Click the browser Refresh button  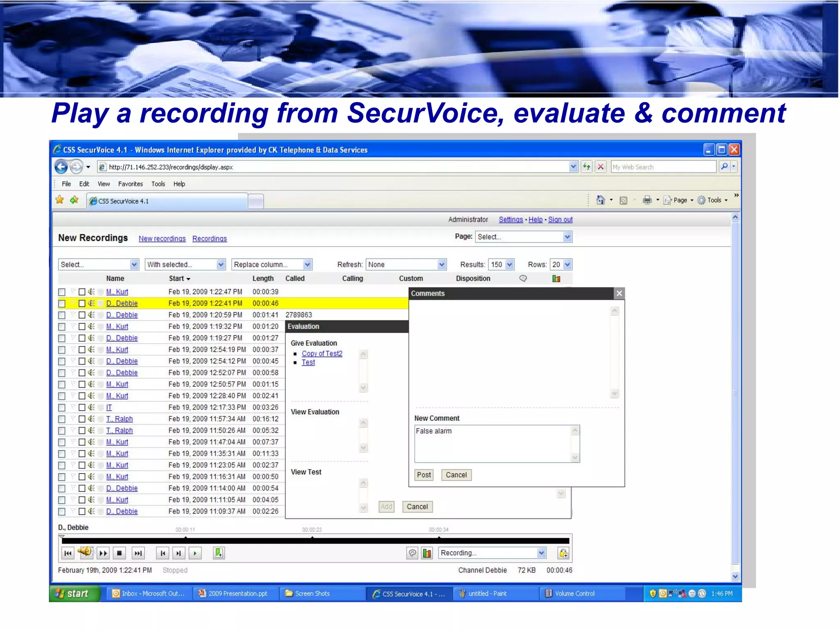pos(587,167)
